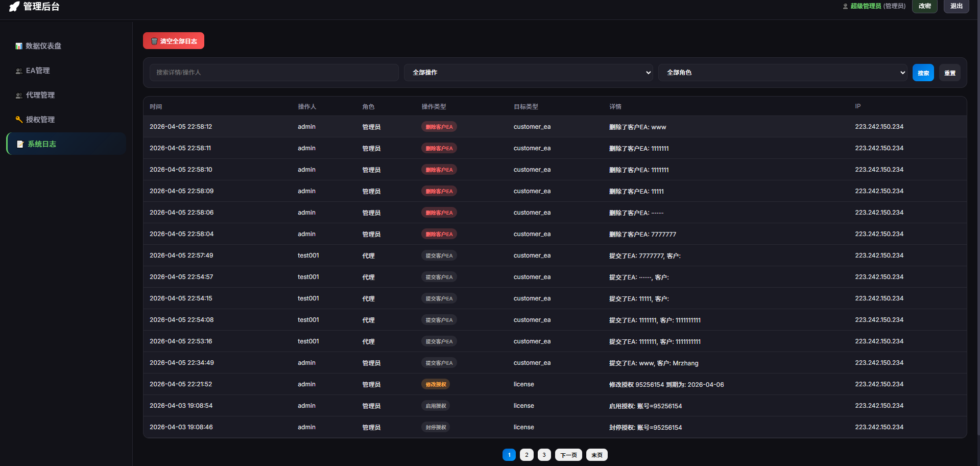Click the 删除客户EA badge in the 22:58:11 row
This screenshot has height=466, width=980.
pos(439,148)
